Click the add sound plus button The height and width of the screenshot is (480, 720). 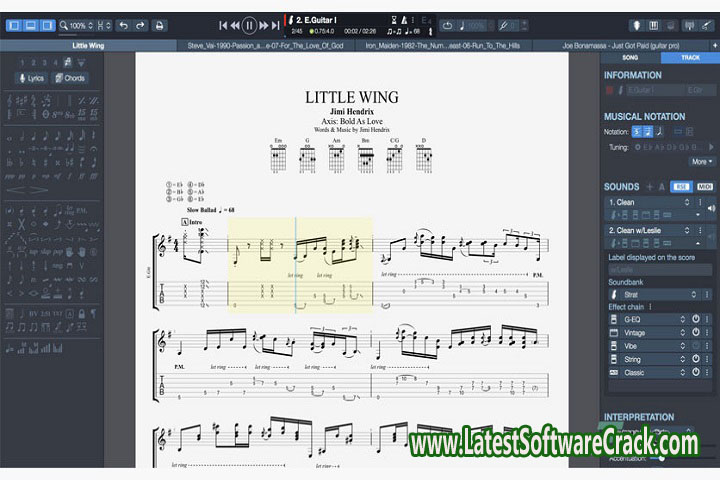pyautogui.click(x=648, y=187)
